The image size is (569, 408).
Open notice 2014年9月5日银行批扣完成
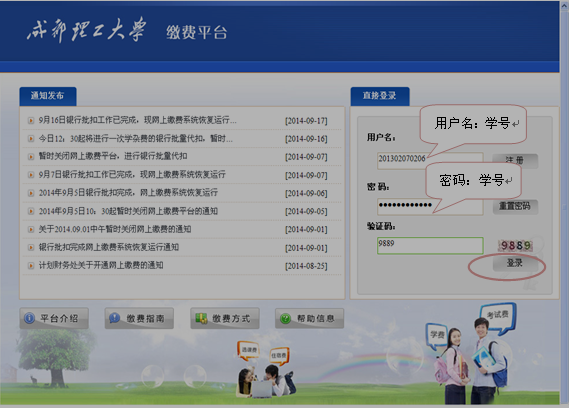[128, 193]
